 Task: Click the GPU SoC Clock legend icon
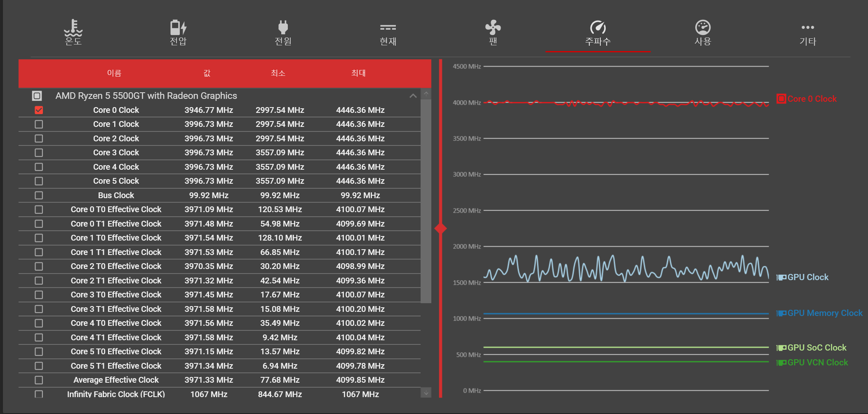coord(781,348)
